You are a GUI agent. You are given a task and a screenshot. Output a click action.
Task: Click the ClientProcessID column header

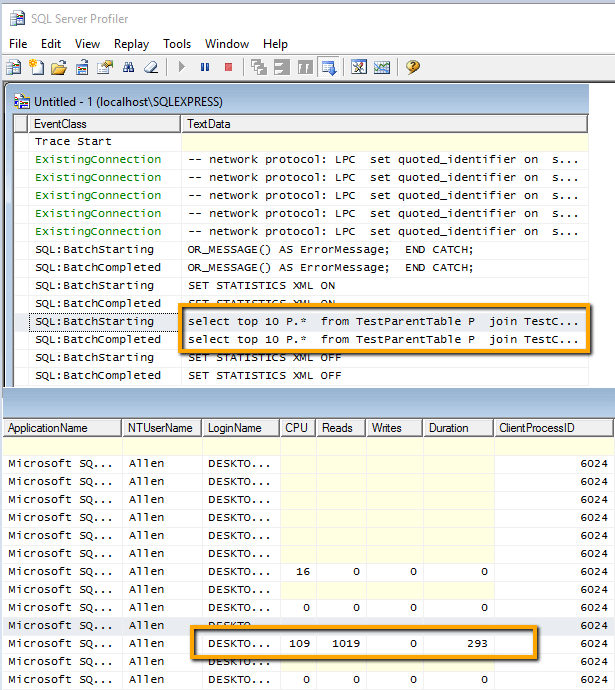click(x=554, y=428)
